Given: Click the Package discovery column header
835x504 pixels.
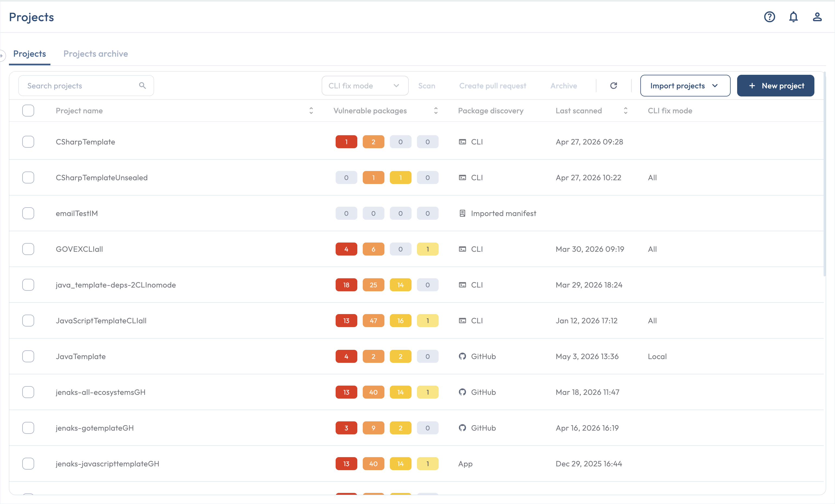Looking at the screenshot, I should pyautogui.click(x=491, y=111).
